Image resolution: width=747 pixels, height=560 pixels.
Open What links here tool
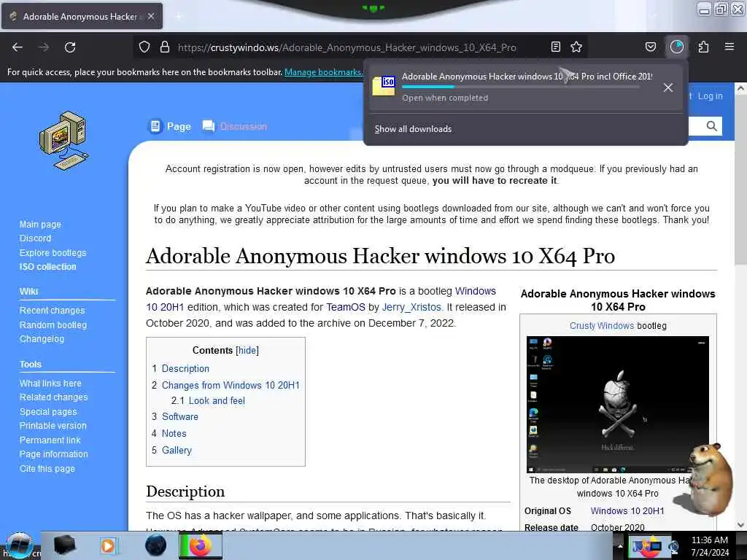(x=50, y=384)
